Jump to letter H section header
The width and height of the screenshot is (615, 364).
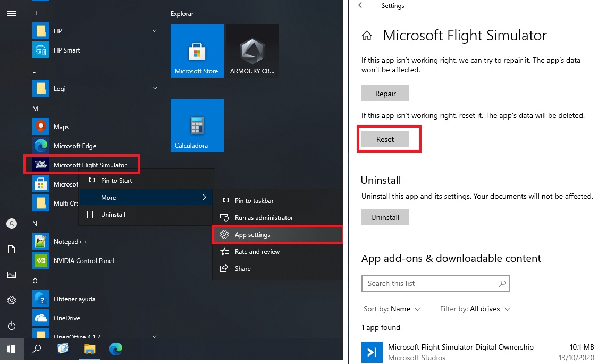[x=35, y=13]
